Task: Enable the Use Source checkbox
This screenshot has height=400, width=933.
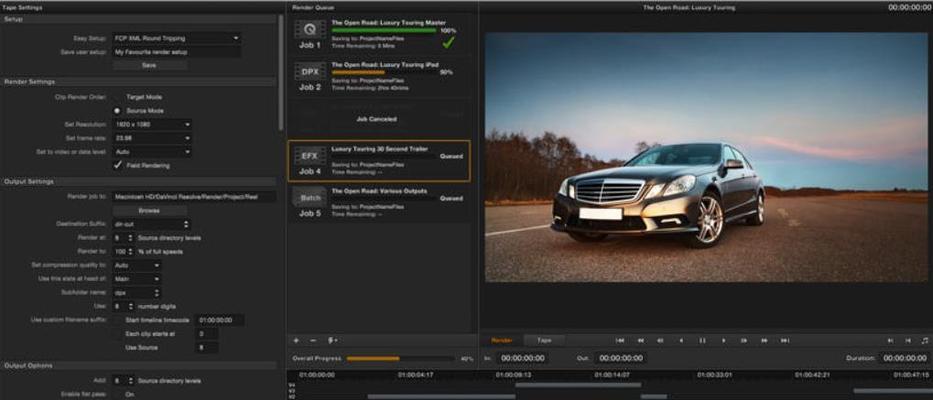Action: [x=117, y=347]
